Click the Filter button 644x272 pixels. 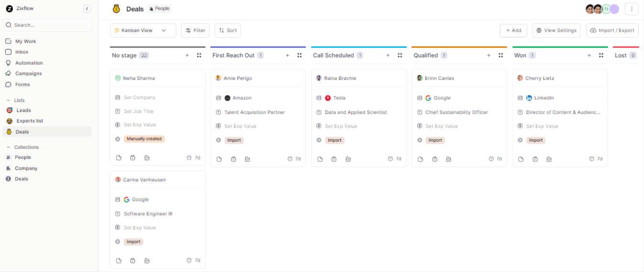click(195, 31)
